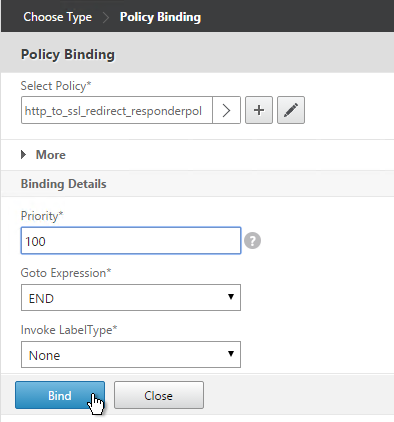Image resolution: width=394 pixels, height=422 pixels.
Task: Focus the Priority input field
Action: click(x=131, y=241)
